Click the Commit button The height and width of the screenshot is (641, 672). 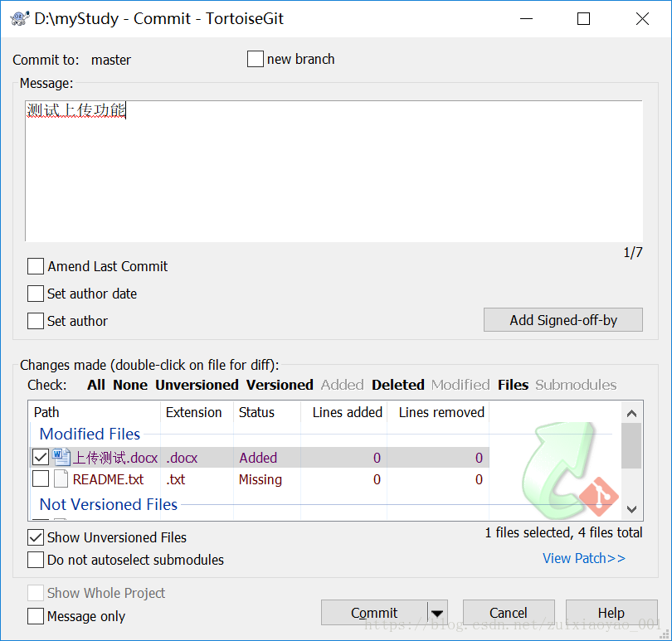(x=374, y=613)
